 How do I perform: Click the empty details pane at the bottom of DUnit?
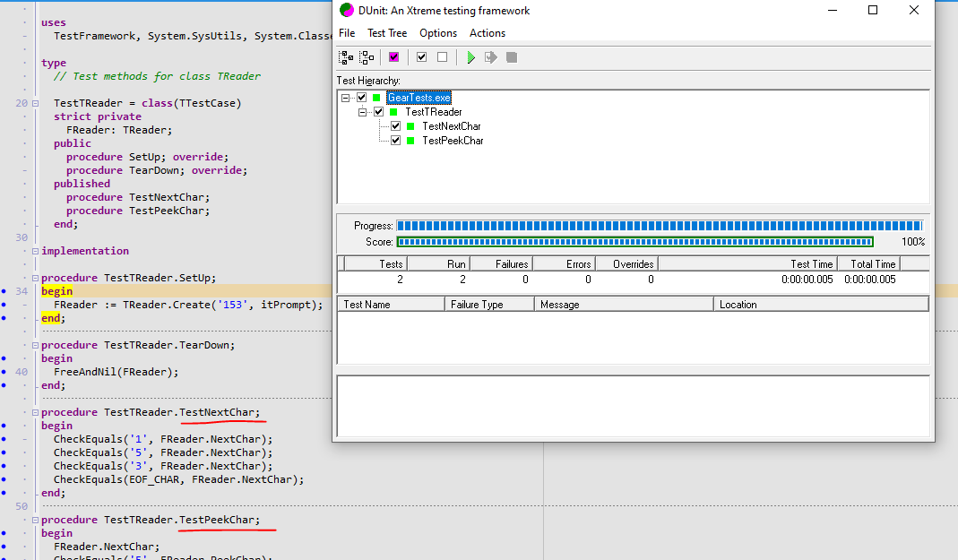[633, 406]
